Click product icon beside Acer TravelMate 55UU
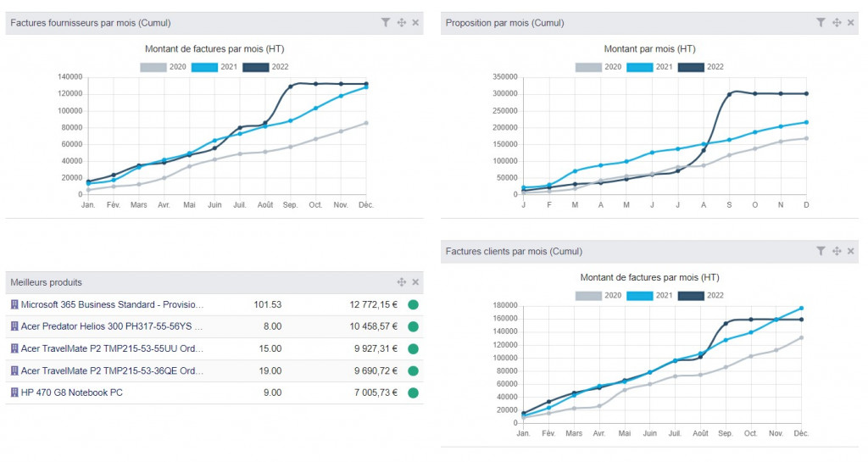 (14, 348)
